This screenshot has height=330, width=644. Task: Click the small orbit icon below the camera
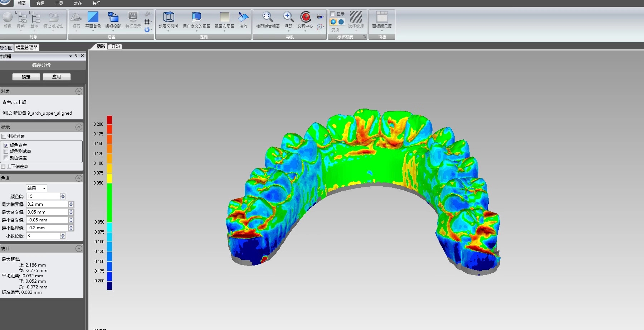319,27
